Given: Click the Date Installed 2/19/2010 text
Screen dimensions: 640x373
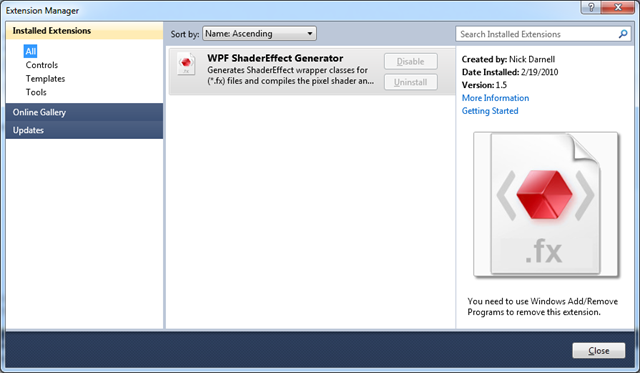Looking at the screenshot, I should (x=510, y=72).
